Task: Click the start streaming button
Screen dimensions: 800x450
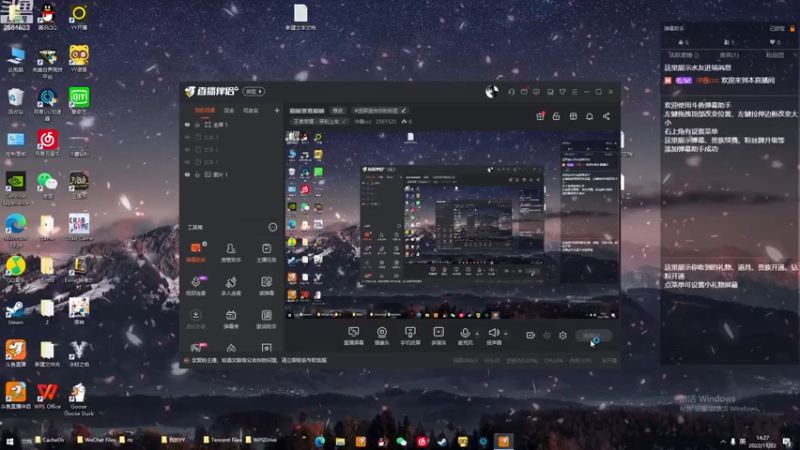Action: pyautogui.click(x=593, y=335)
